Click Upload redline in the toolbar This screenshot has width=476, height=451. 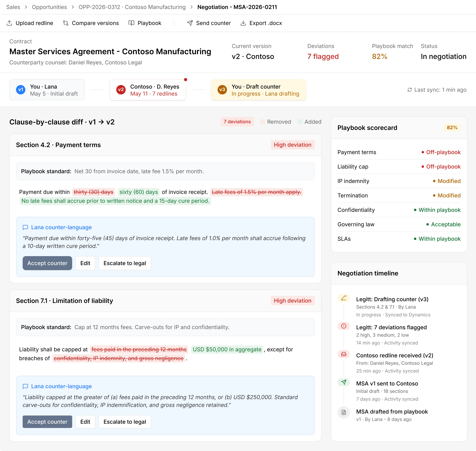coord(30,23)
